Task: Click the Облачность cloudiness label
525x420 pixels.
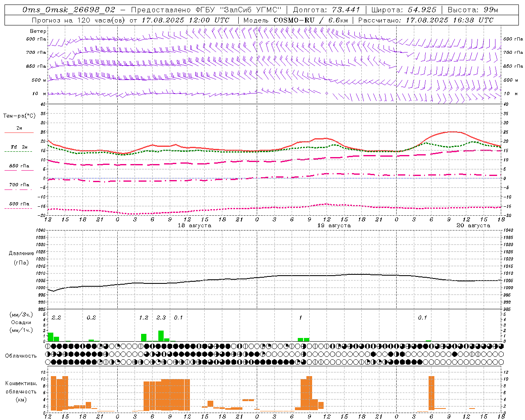Action: pyautogui.click(x=21, y=356)
